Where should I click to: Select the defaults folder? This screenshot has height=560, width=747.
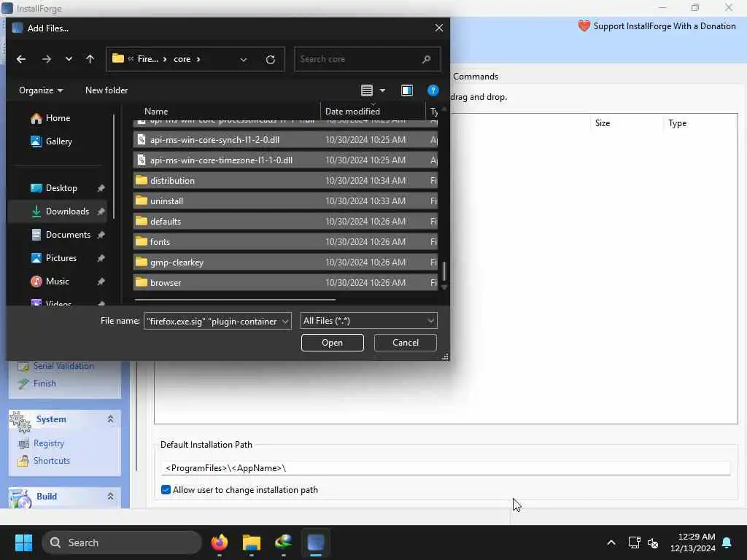(x=285, y=222)
